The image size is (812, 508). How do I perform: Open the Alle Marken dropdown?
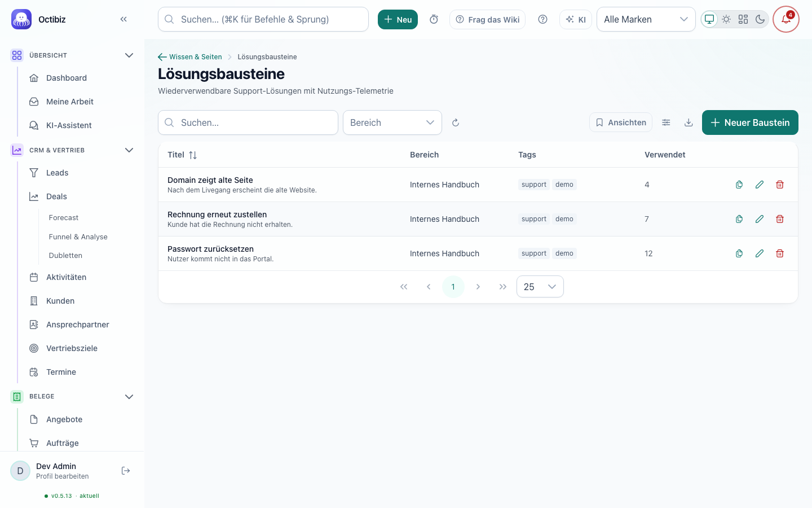tap(646, 19)
